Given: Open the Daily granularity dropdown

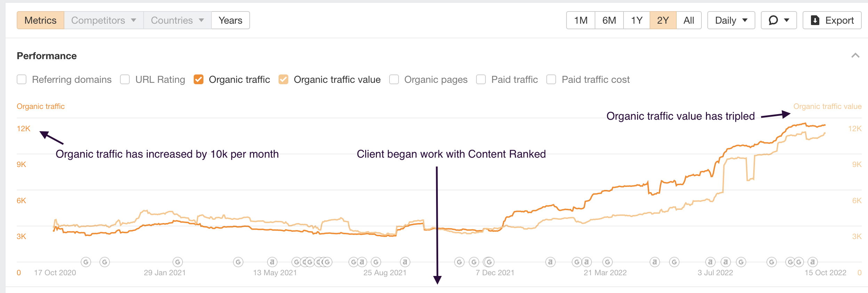Looking at the screenshot, I should click(x=730, y=20).
